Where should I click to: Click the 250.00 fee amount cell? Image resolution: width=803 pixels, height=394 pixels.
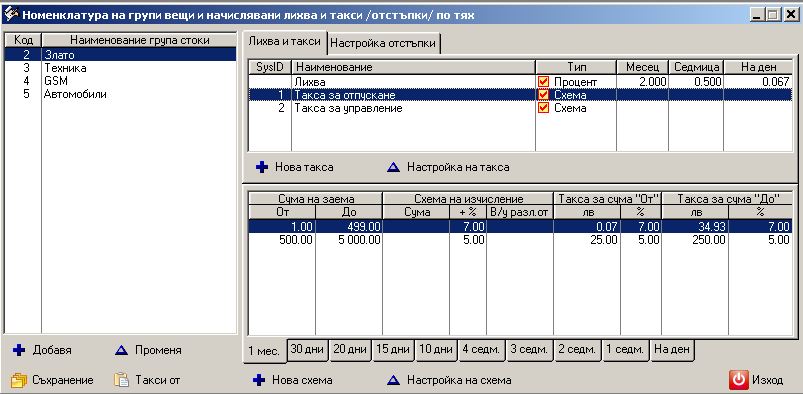pyautogui.click(x=694, y=240)
